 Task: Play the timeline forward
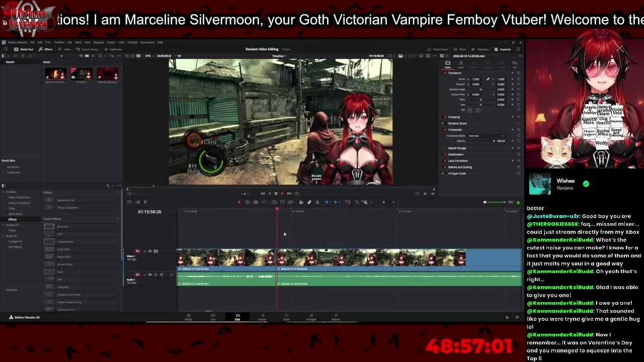pyautogui.click(x=282, y=194)
